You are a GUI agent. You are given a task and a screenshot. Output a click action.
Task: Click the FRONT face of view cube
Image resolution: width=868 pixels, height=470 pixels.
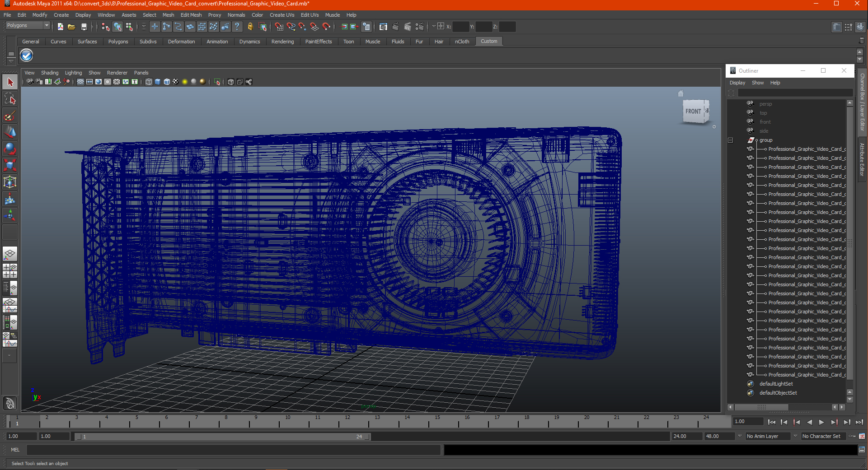tap(693, 112)
